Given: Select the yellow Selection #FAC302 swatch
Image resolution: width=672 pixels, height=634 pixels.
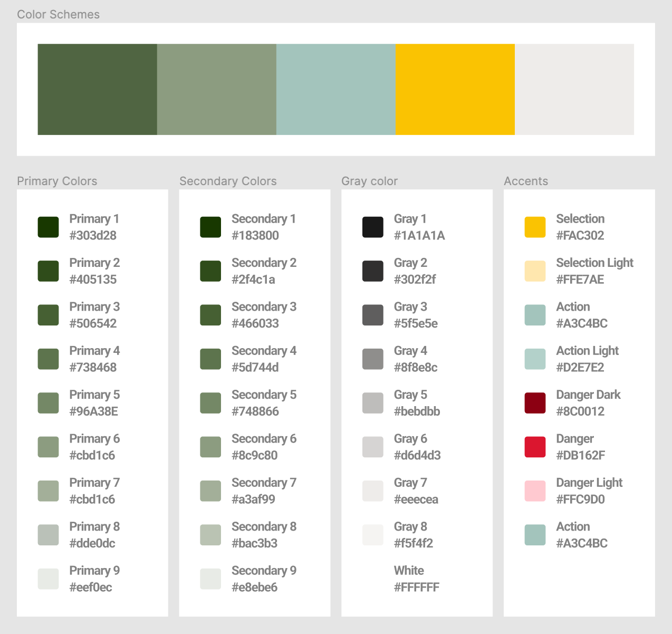Looking at the screenshot, I should click(535, 227).
